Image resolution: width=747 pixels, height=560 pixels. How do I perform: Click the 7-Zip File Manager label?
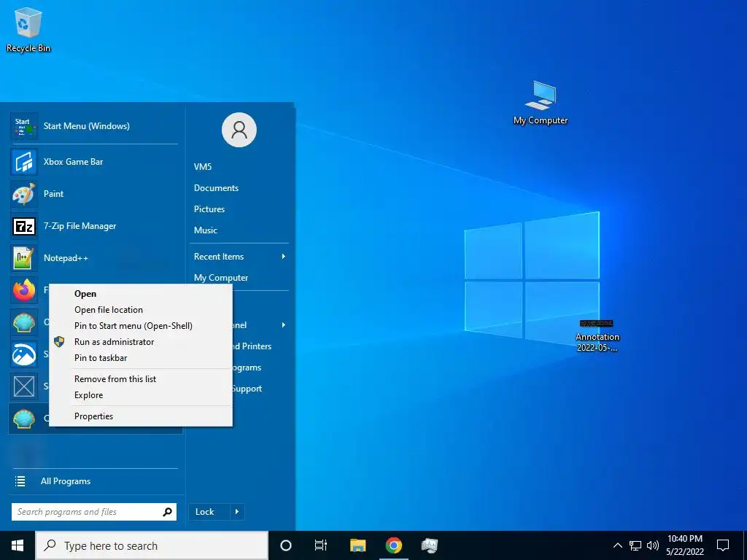tap(80, 226)
